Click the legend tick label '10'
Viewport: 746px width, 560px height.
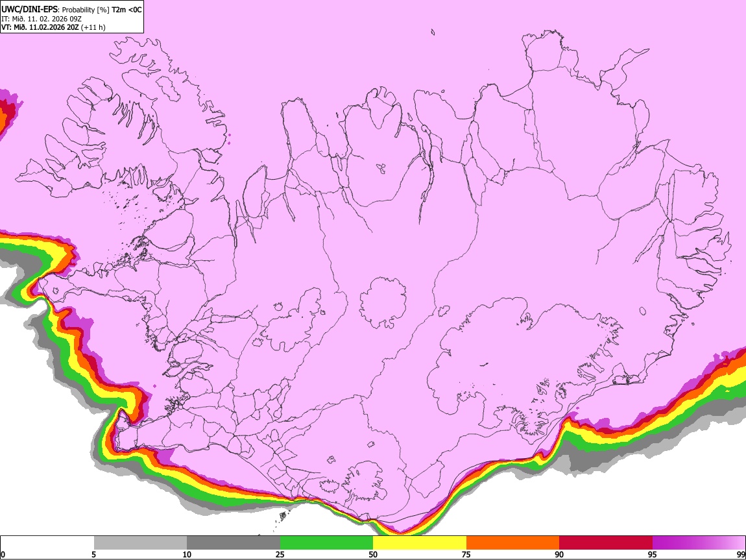coord(187,555)
